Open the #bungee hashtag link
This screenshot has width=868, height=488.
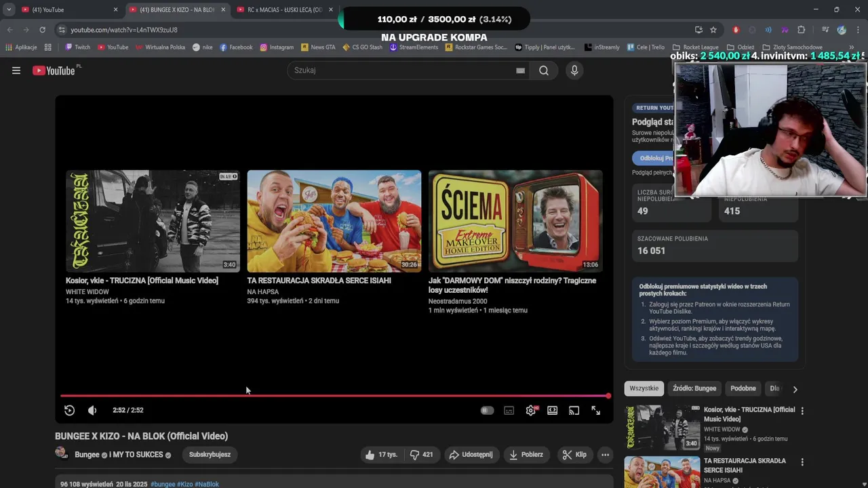pyautogui.click(x=163, y=484)
